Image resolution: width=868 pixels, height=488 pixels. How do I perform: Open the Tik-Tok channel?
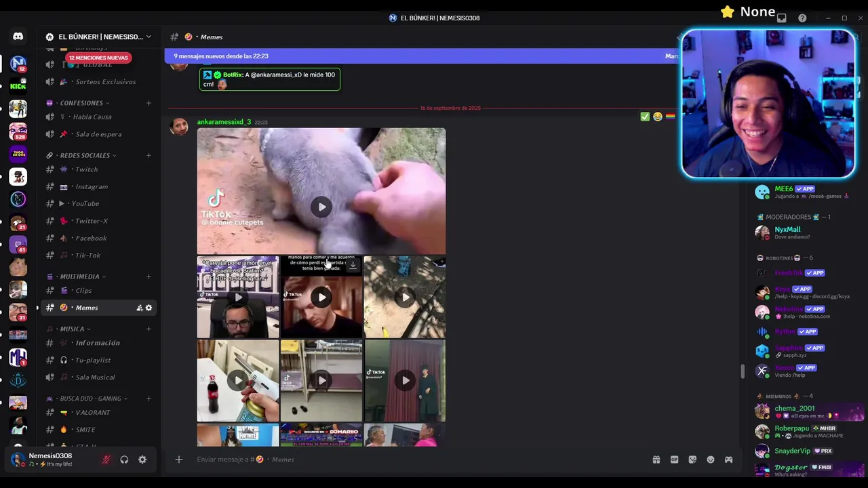click(99, 255)
